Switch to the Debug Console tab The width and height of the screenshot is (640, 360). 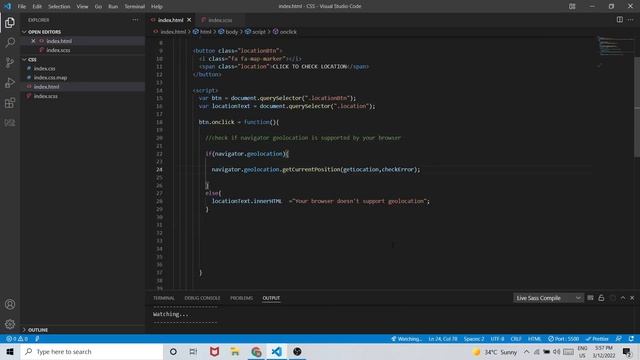(x=202, y=298)
